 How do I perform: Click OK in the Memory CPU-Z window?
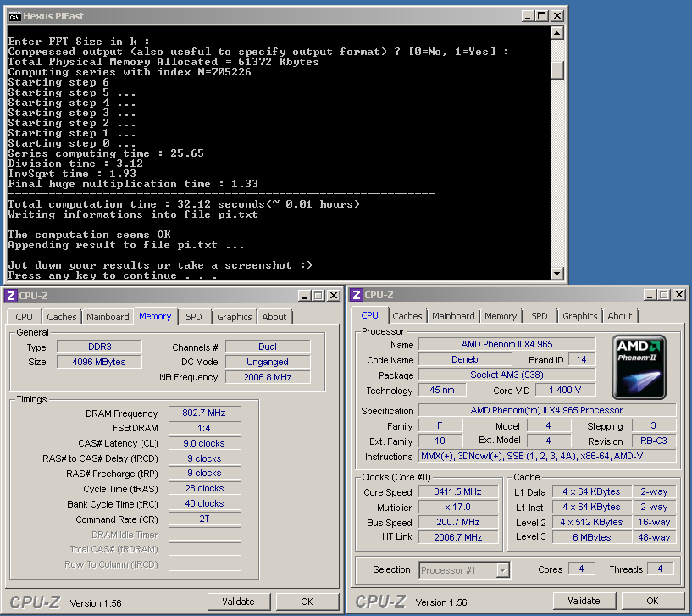[x=307, y=602]
